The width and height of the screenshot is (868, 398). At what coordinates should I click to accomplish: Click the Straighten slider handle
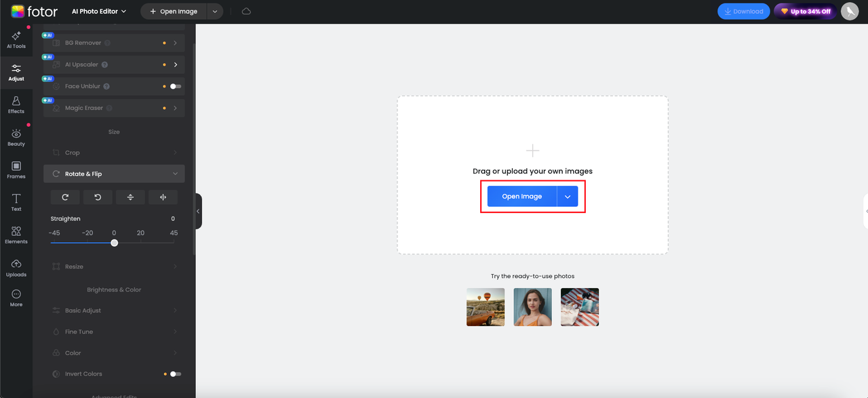pyautogui.click(x=114, y=243)
